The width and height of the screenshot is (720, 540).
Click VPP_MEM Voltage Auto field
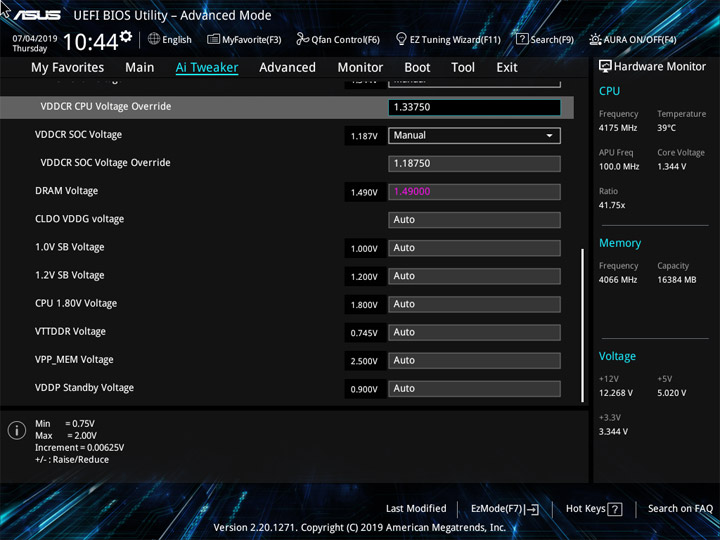474,360
